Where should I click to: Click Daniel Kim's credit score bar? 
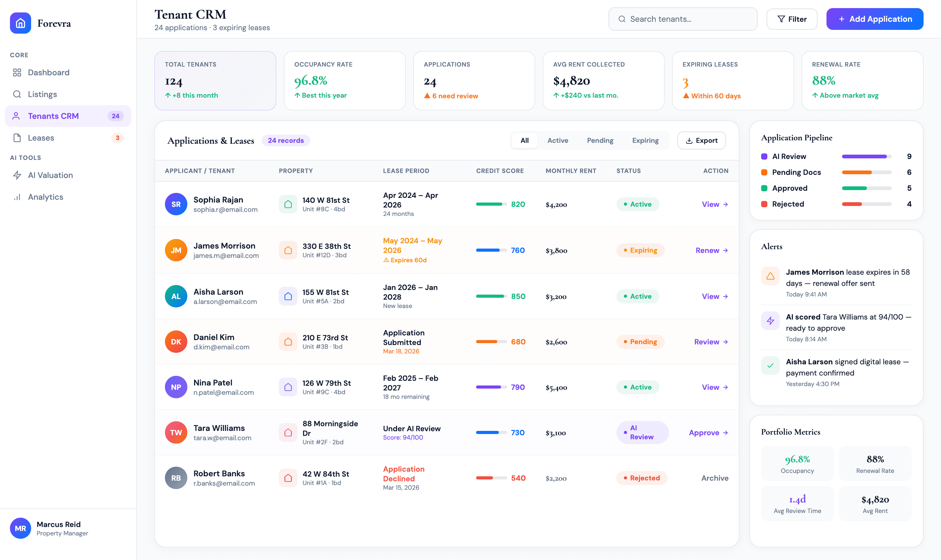tap(491, 342)
